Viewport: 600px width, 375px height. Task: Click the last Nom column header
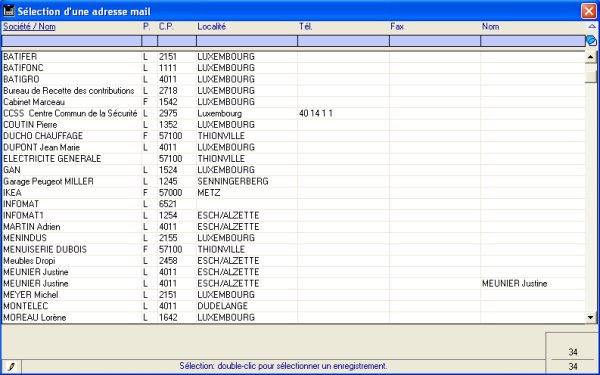point(491,26)
